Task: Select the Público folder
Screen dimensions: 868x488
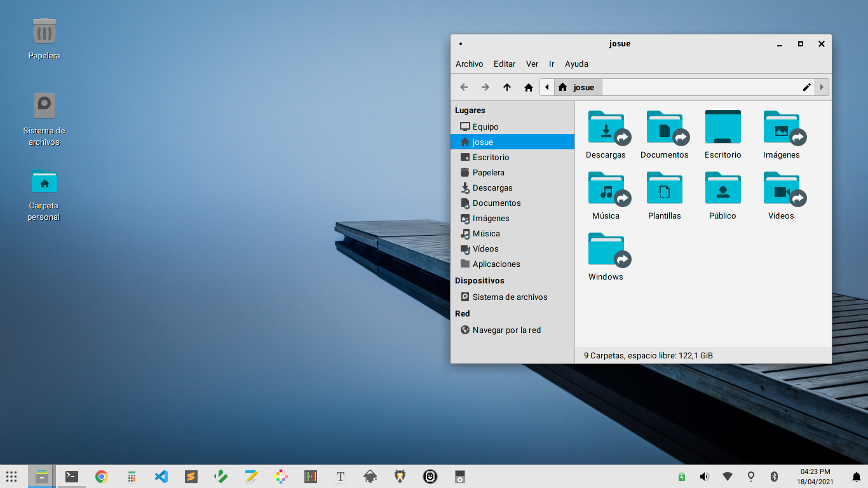Action: (723, 188)
